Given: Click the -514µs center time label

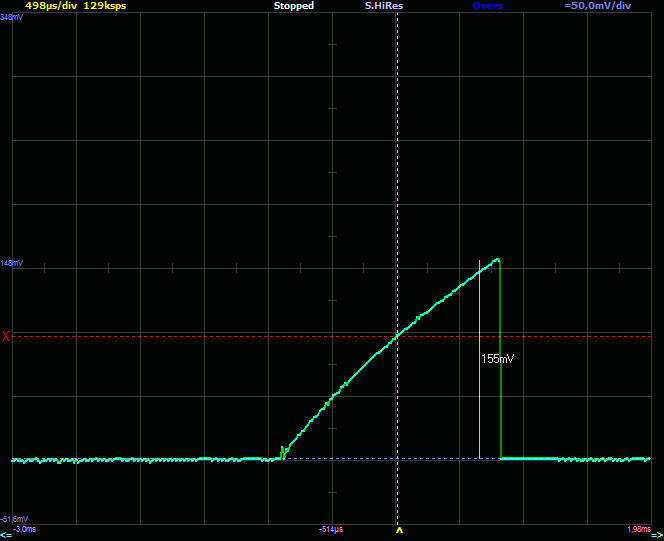Looking at the screenshot, I should click(x=332, y=528).
